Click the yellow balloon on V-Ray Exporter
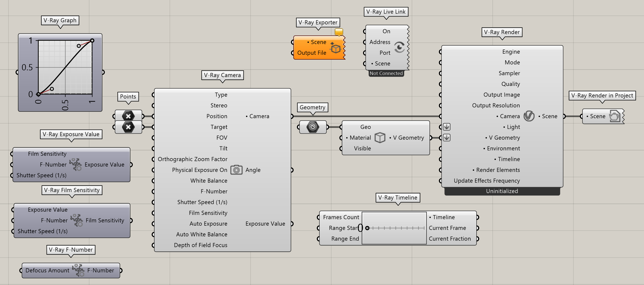Viewport: 644px width, 285px height. pos(339,32)
